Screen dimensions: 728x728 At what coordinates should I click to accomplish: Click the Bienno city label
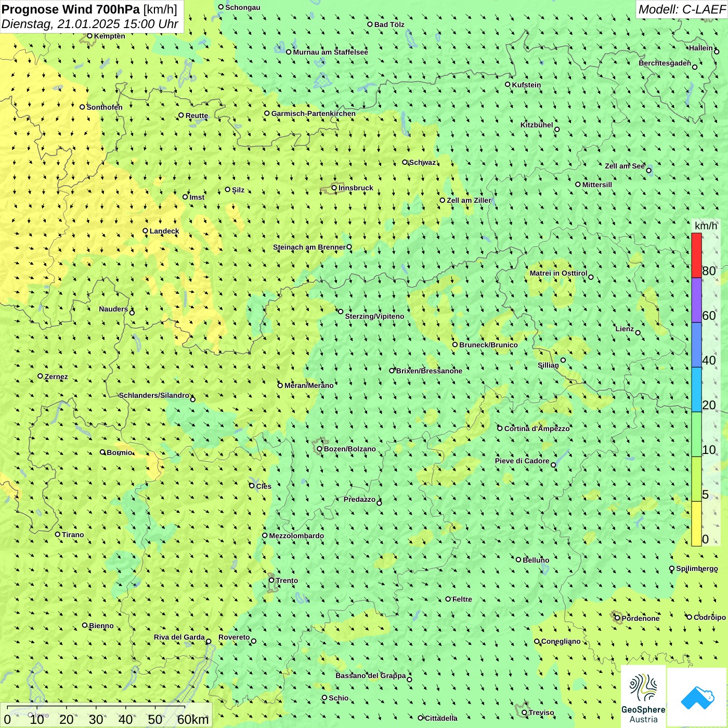101,626
